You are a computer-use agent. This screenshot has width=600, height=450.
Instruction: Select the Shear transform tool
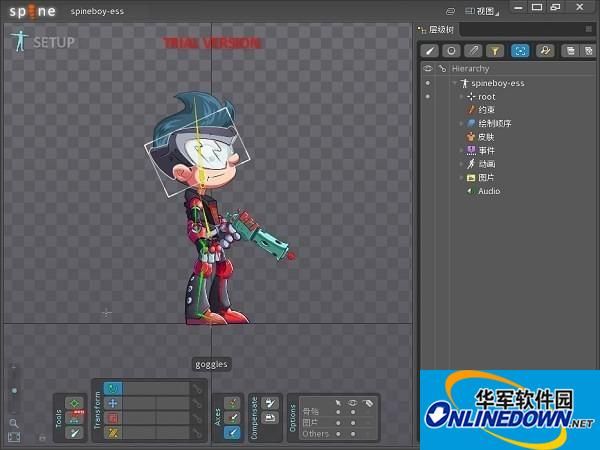(x=113, y=433)
